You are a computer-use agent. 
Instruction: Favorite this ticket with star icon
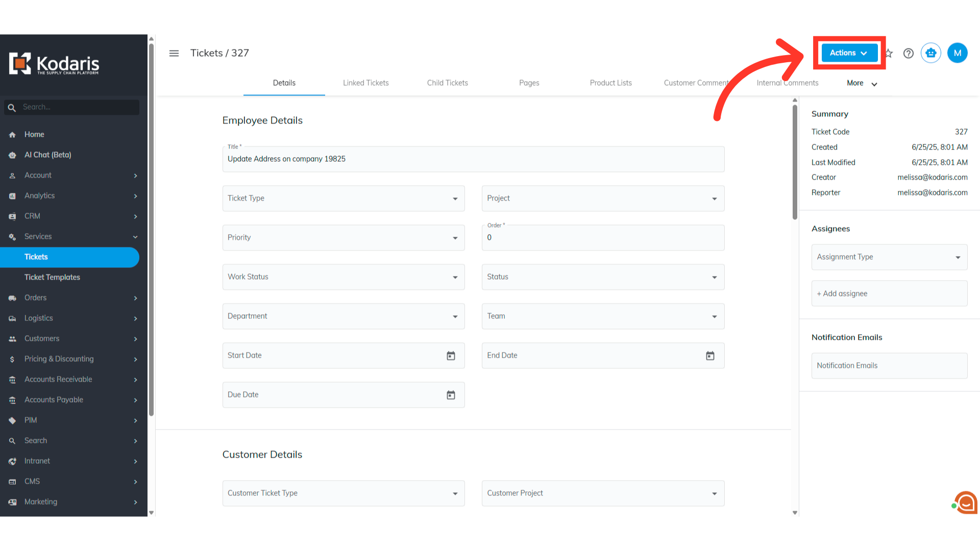pos(890,53)
